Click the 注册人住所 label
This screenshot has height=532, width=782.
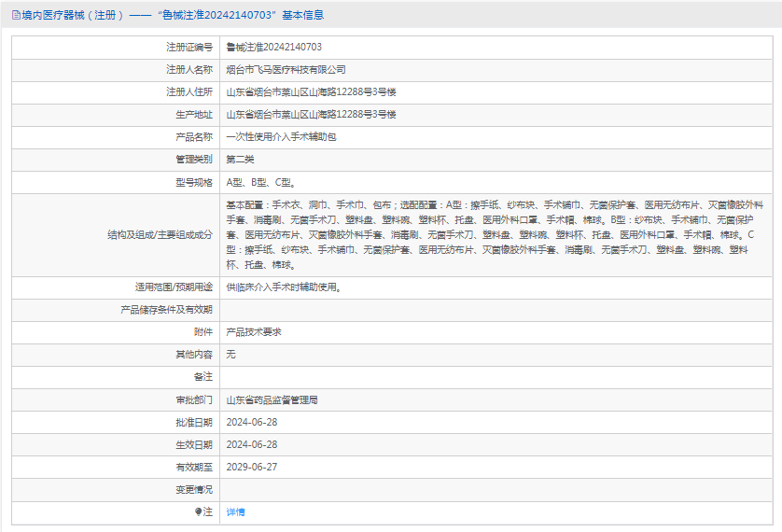[x=189, y=91]
